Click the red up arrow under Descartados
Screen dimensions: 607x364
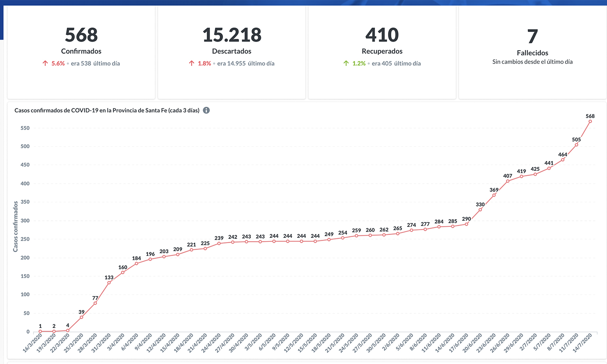tap(192, 63)
